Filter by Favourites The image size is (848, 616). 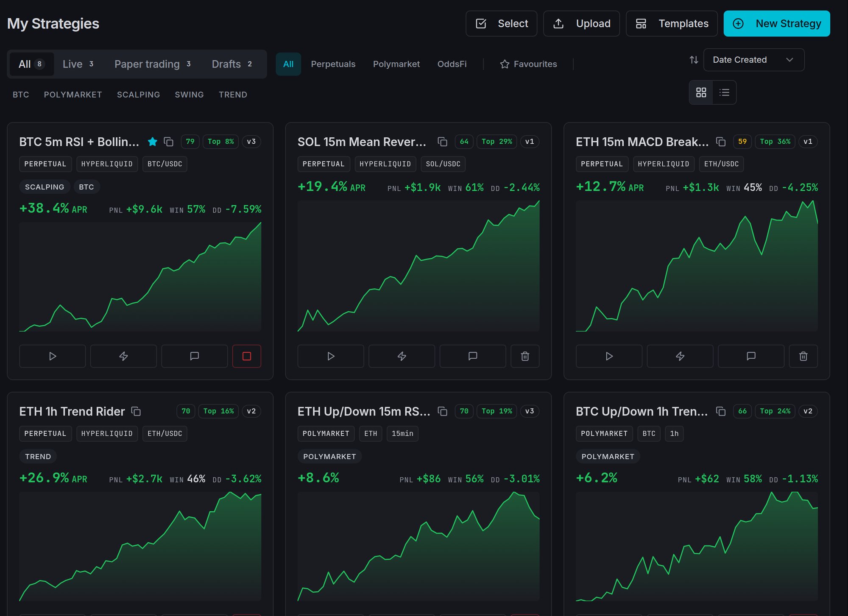528,64
